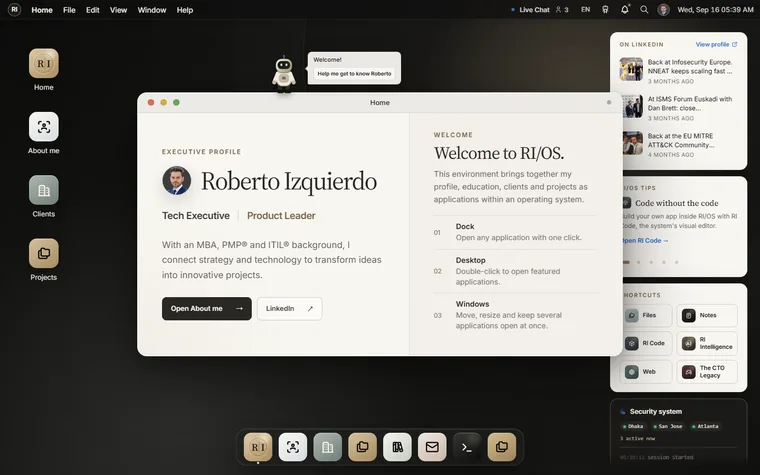Open the ISMS Forum Euskadi LinkedIn post

click(679, 108)
